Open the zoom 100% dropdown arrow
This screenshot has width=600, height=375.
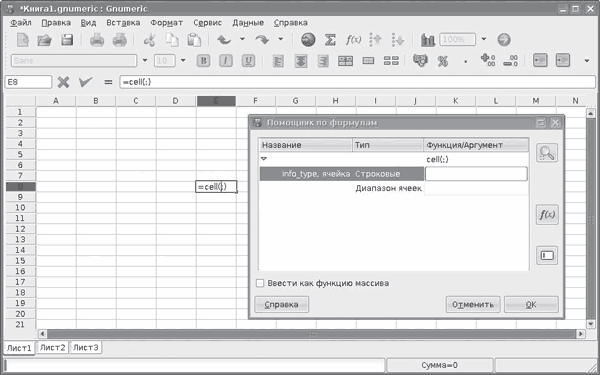484,39
